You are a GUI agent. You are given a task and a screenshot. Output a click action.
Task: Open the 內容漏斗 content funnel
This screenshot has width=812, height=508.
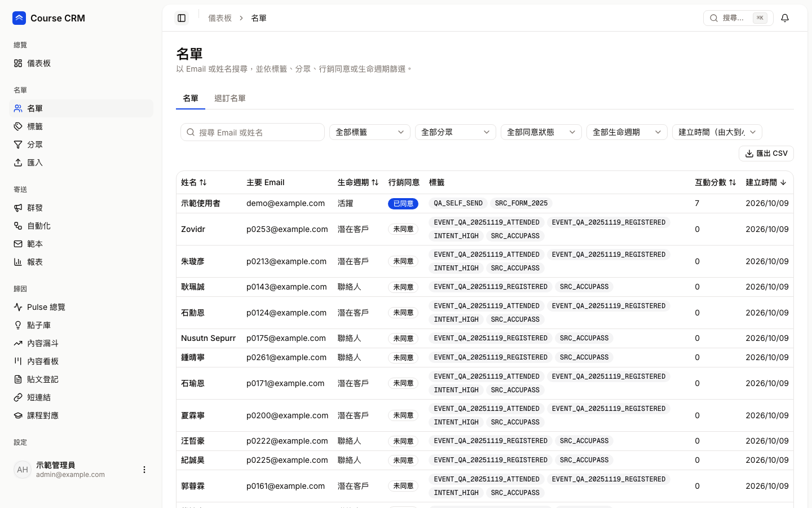coord(81,343)
